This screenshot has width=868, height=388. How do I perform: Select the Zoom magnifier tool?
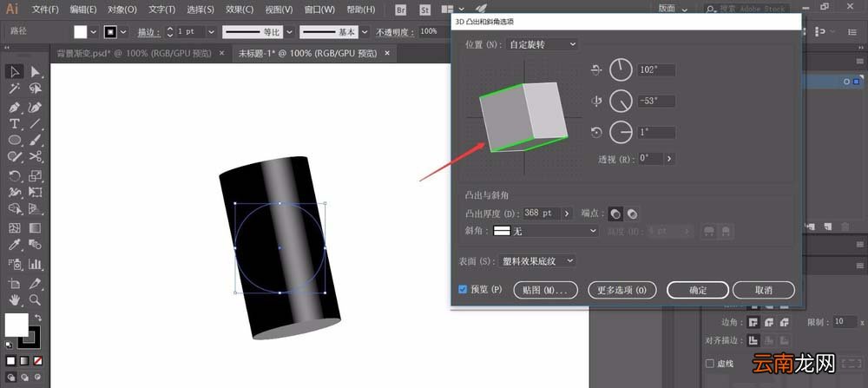pos(36,300)
